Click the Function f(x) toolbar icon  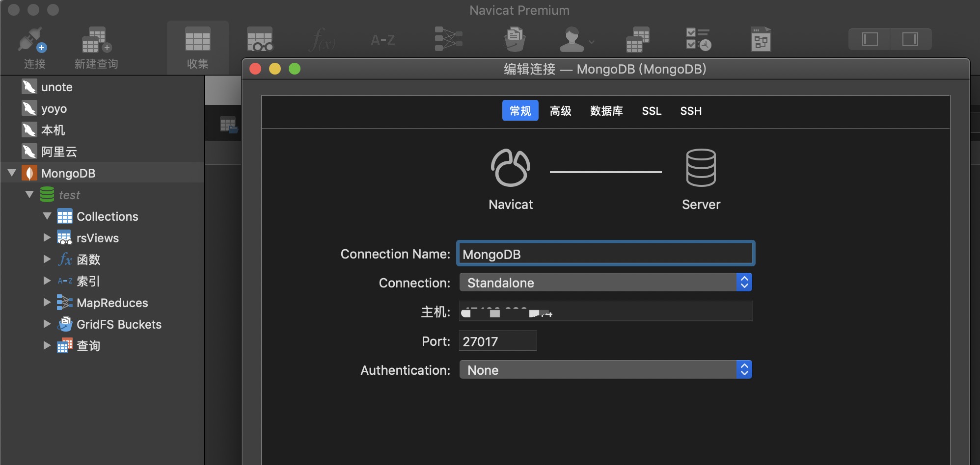click(x=322, y=39)
